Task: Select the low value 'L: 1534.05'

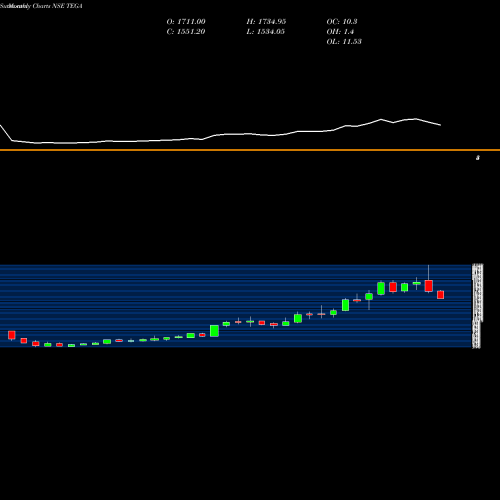Action: point(266,32)
